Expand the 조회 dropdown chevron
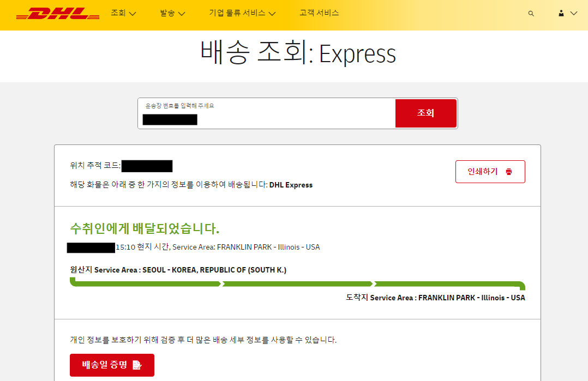588x381 pixels. (x=133, y=14)
